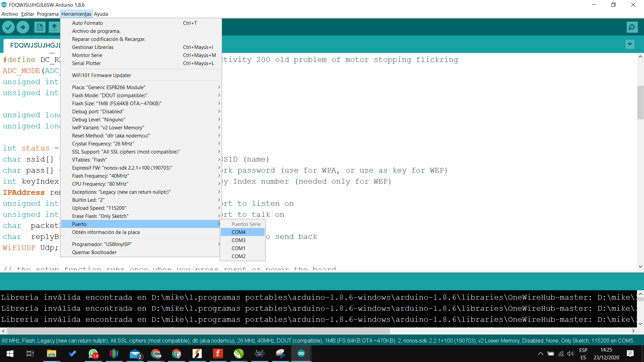The width and height of the screenshot is (644, 362).
Task: Click the editor vertical scrollbar thumb
Action: click(x=640, y=103)
